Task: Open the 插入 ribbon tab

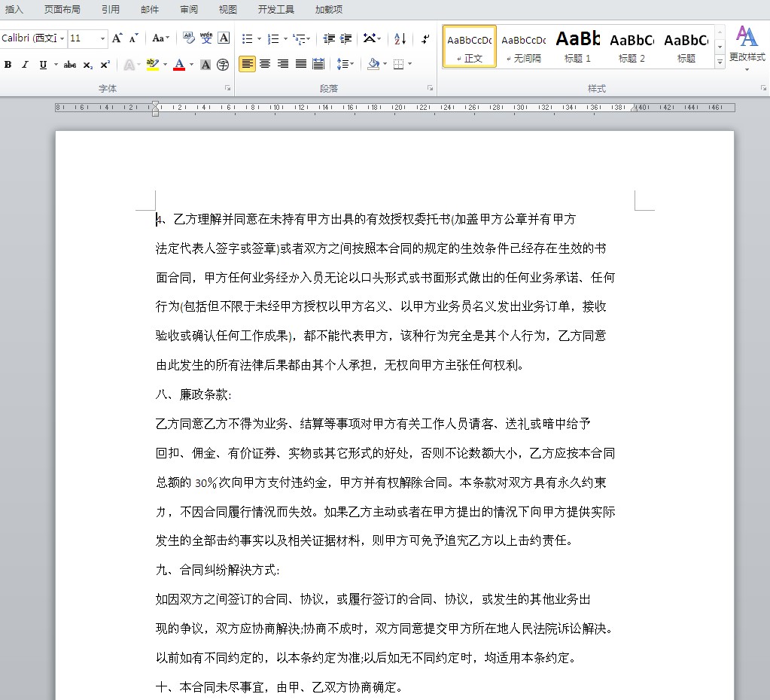Action: point(14,9)
